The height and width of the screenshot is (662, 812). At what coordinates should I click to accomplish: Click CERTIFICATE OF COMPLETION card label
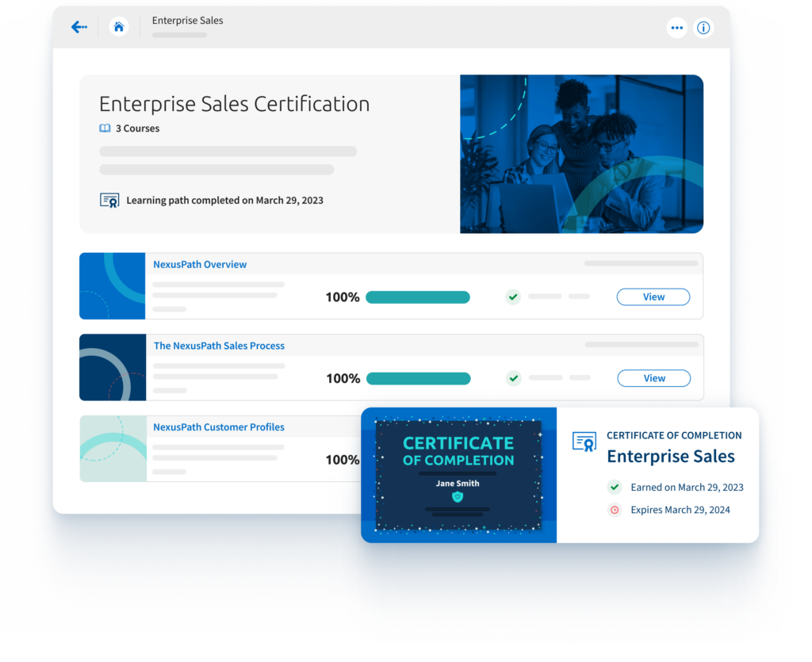click(x=674, y=435)
